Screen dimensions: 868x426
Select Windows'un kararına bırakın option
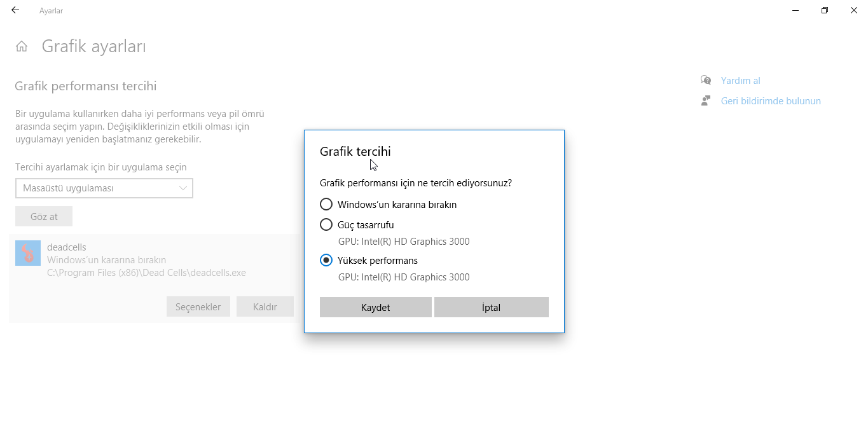[326, 205]
